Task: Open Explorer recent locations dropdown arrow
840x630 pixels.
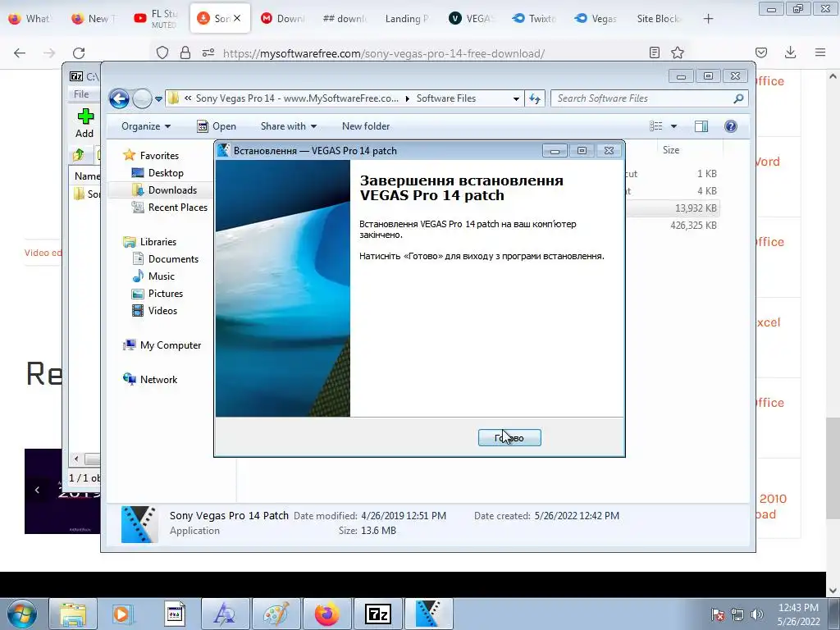Action: pos(158,99)
